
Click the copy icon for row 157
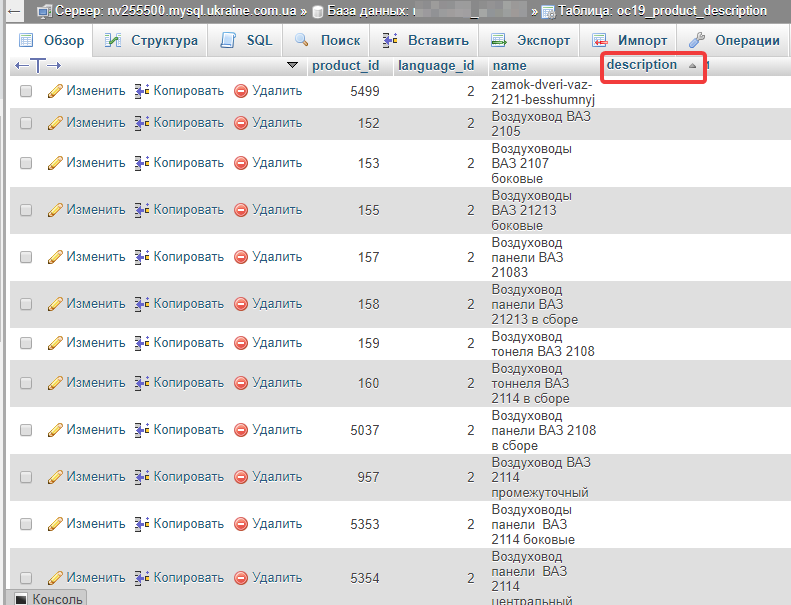point(142,257)
